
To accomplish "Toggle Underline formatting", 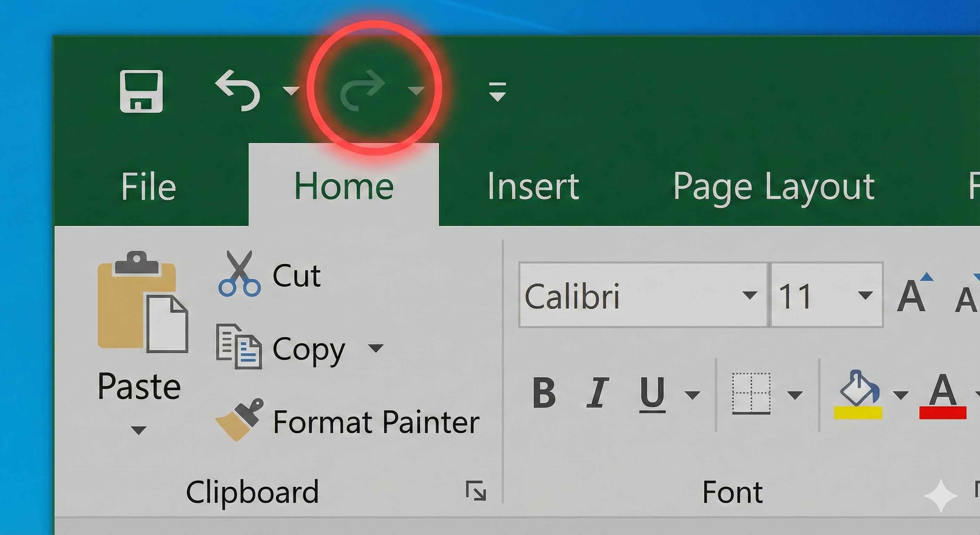I will tap(652, 394).
